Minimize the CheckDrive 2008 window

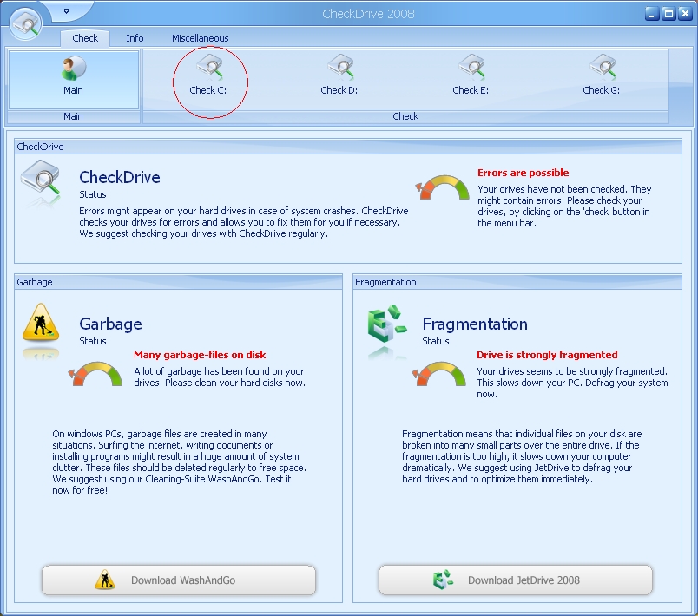(x=652, y=13)
